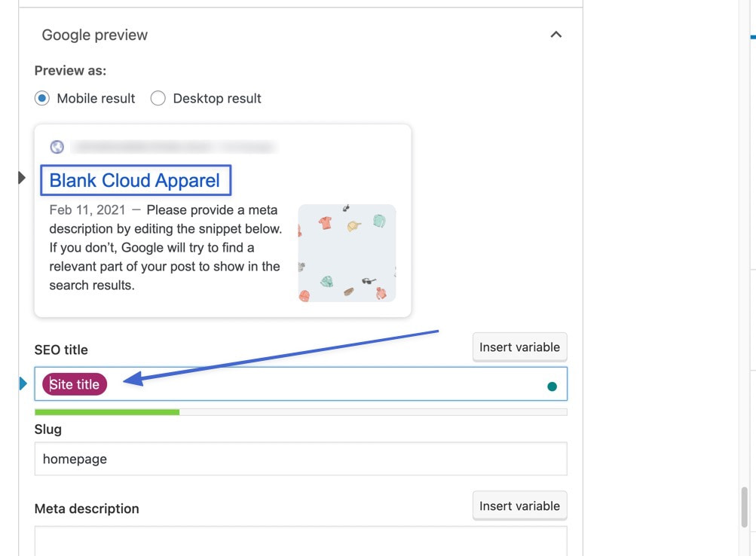Click the blurred URL in the snippet preview
Screen dimensions: 756x556
(173, 147)
